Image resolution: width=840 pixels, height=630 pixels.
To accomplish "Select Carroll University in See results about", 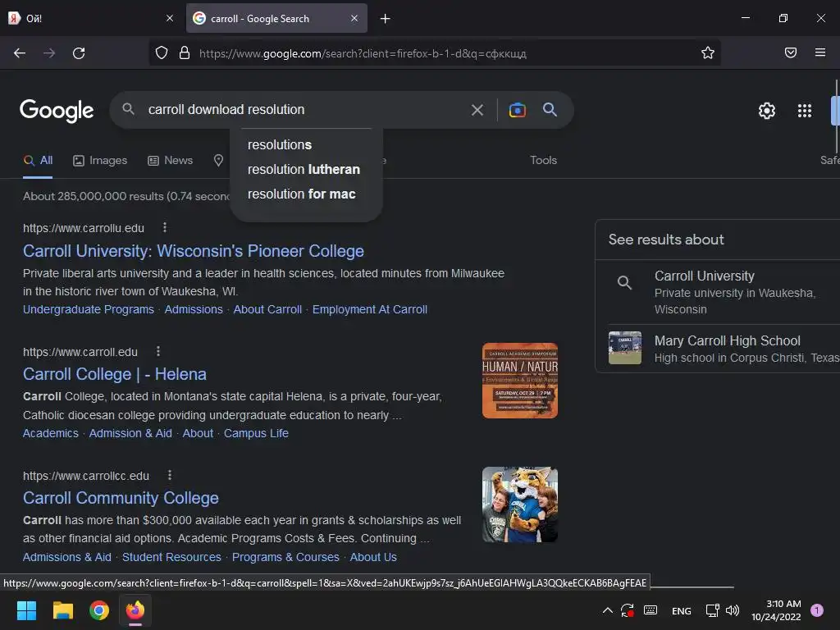I will pos(718,292).
